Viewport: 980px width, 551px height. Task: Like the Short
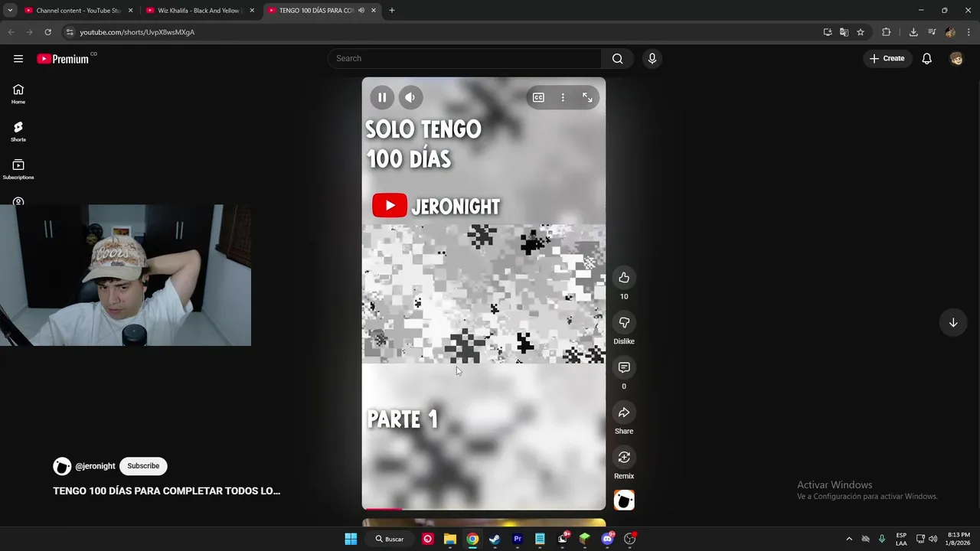coord(624,277)
